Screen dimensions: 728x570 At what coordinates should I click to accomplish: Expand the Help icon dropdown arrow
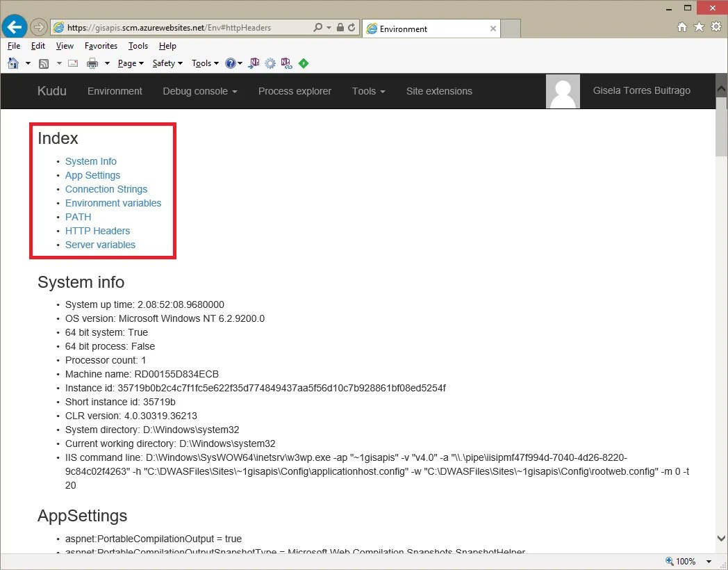pyautogui.click(x=240, y=63)
